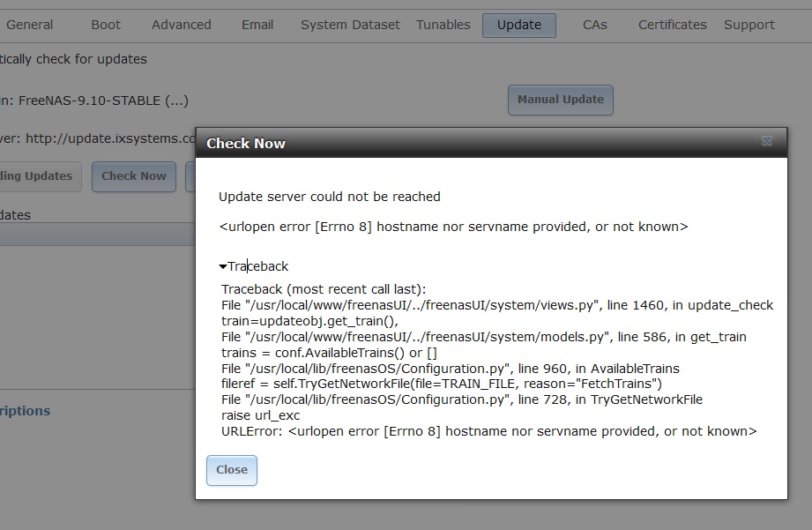
Task: Click the final URLError line in traceback
Action: pyautogui.click(x=488, y=431)
